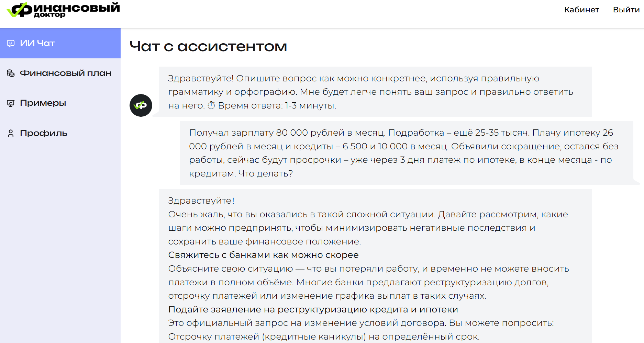Open the Финансовый план section

click(65, 73)
